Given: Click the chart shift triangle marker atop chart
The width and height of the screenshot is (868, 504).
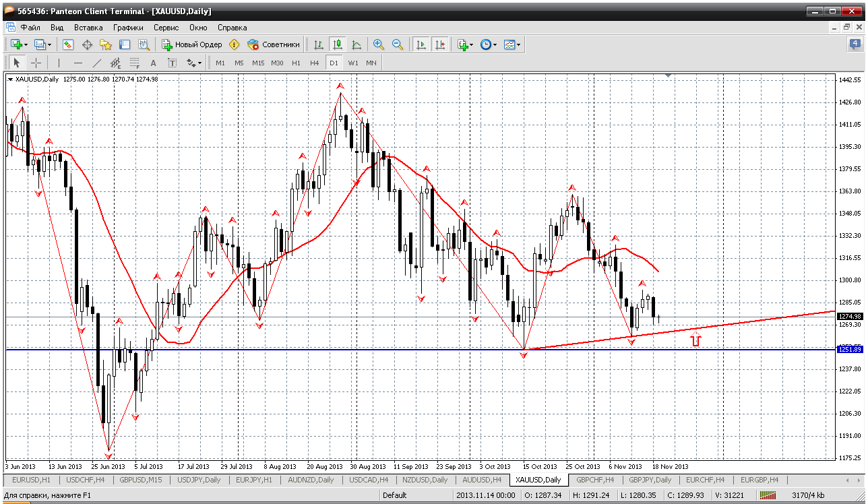Looking at the screenshot, I should pyautogui.click(x=668, y=76).
